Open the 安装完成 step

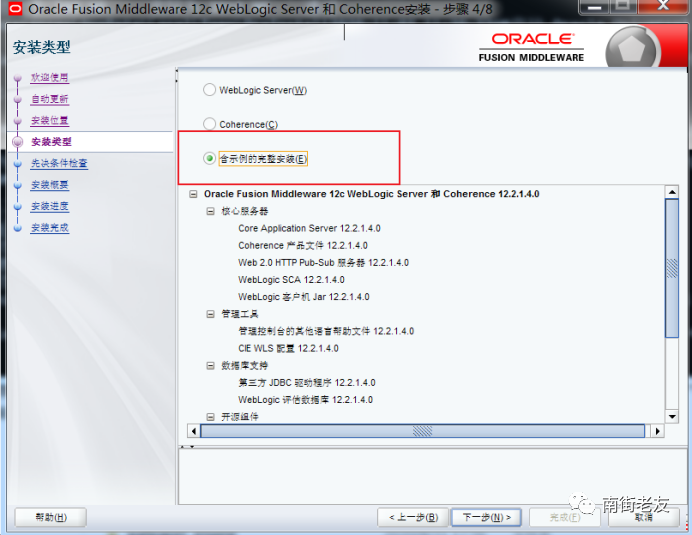(x=49, y=228)
